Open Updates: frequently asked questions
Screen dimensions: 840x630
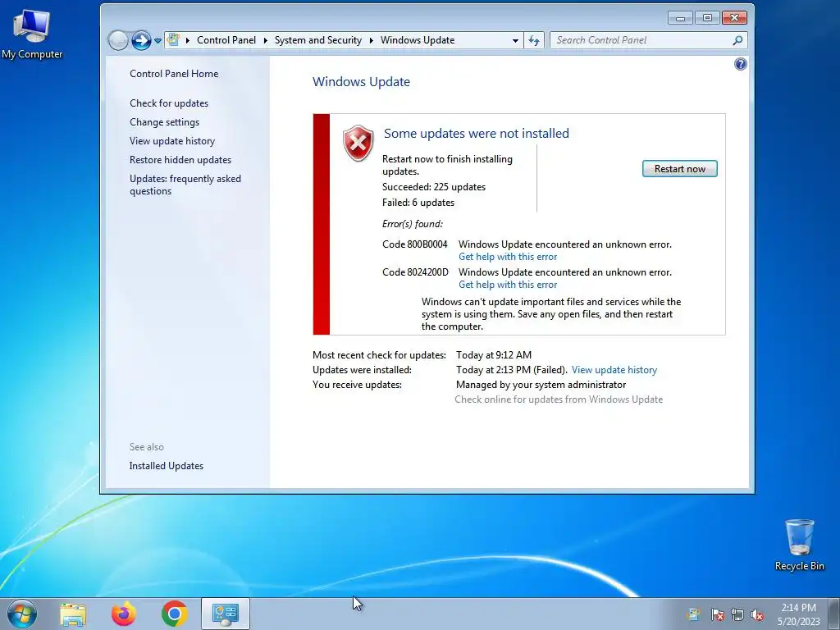point(185,185)
